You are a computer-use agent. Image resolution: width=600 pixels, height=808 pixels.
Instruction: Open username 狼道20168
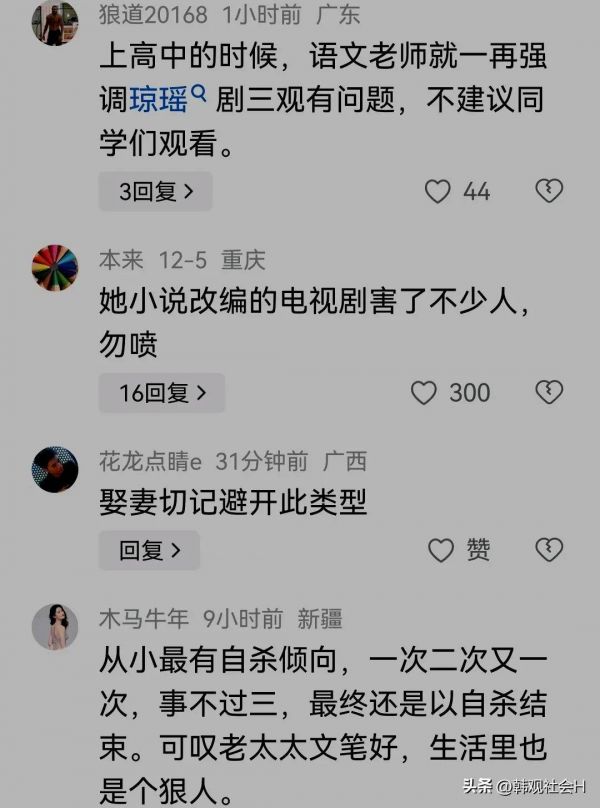[x=153, y=14]
